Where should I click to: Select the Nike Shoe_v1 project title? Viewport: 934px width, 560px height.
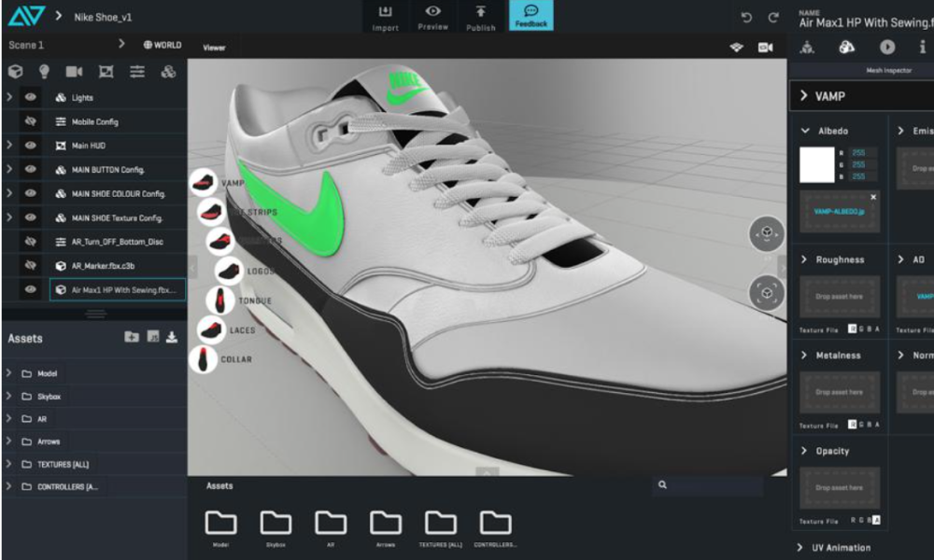103,17
